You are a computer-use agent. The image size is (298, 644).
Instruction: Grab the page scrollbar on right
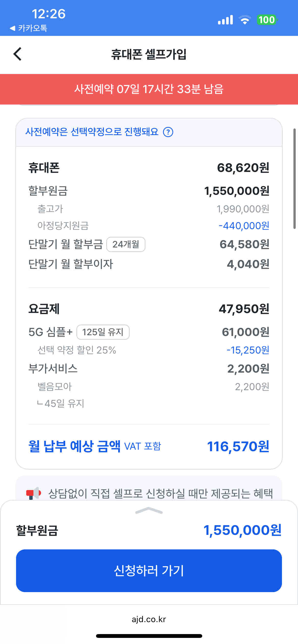coord(294,178)
